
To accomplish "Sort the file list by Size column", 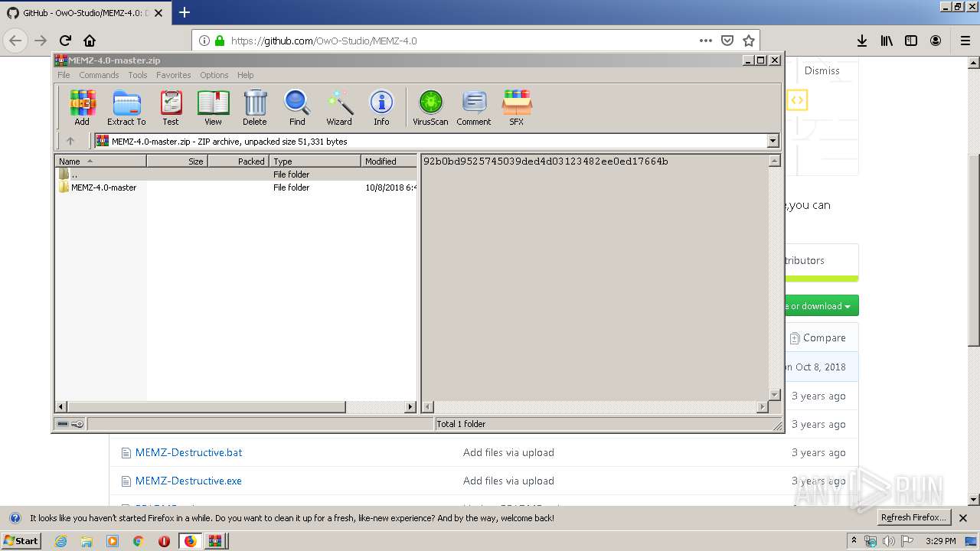I will point(177,161).
